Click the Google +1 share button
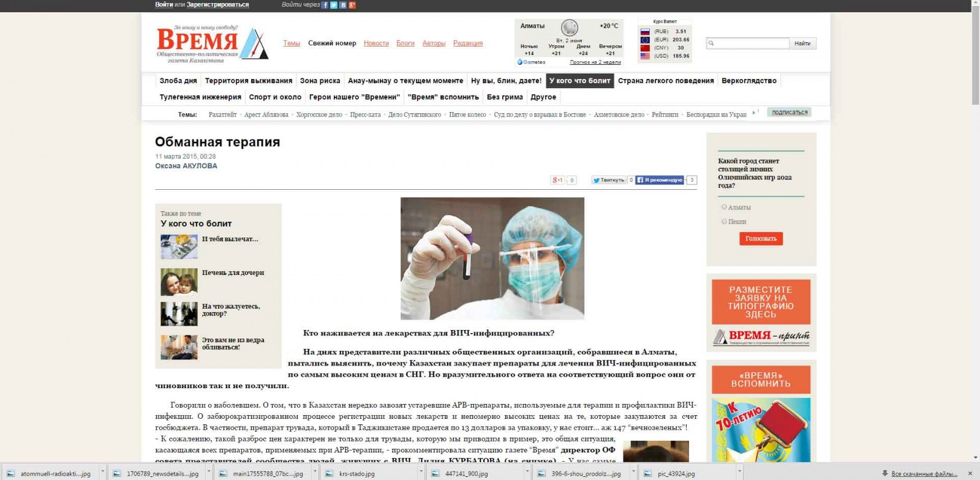 (x=557, y=180)
